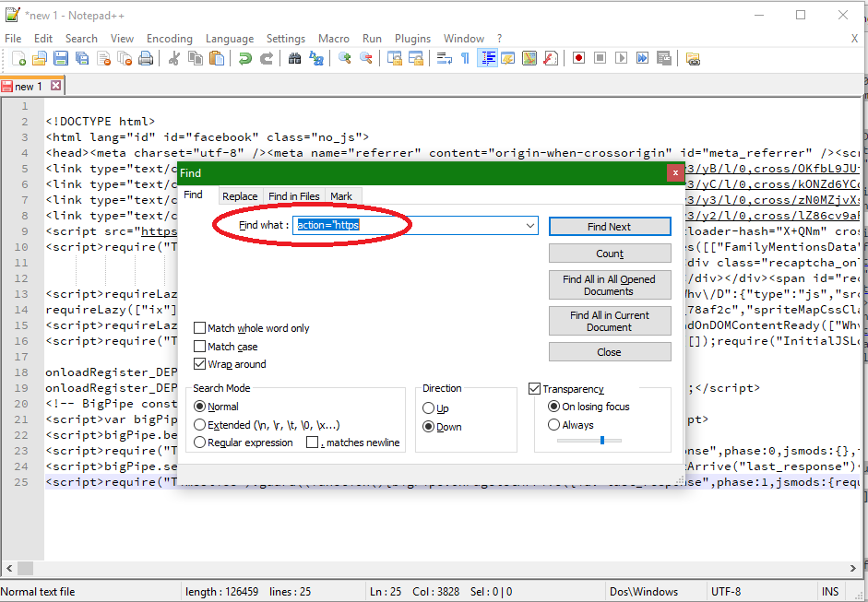868x602 pixels.
Task: Expand the Find what history dropdown
Action: pyautogui.click(x=529, y=226)
